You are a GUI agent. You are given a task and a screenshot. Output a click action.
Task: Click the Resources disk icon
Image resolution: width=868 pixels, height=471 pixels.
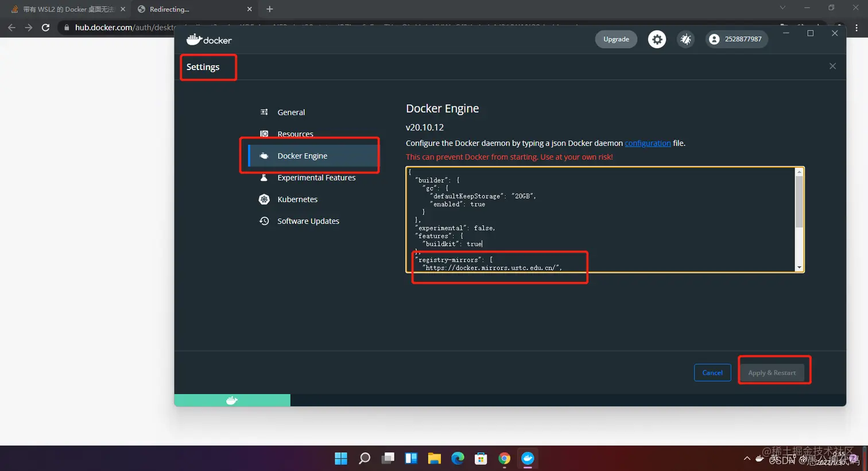(264, 134)
